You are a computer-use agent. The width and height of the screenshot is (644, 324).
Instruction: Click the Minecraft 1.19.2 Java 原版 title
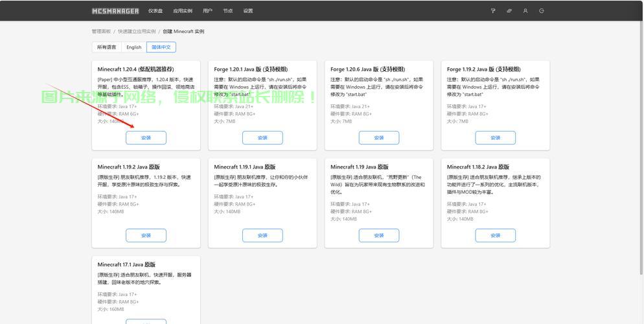click(x=128, y=167)
